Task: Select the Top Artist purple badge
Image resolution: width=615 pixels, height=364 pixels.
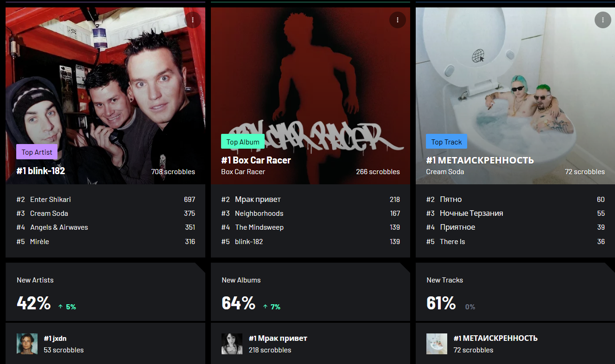Action: coord(37,152)
